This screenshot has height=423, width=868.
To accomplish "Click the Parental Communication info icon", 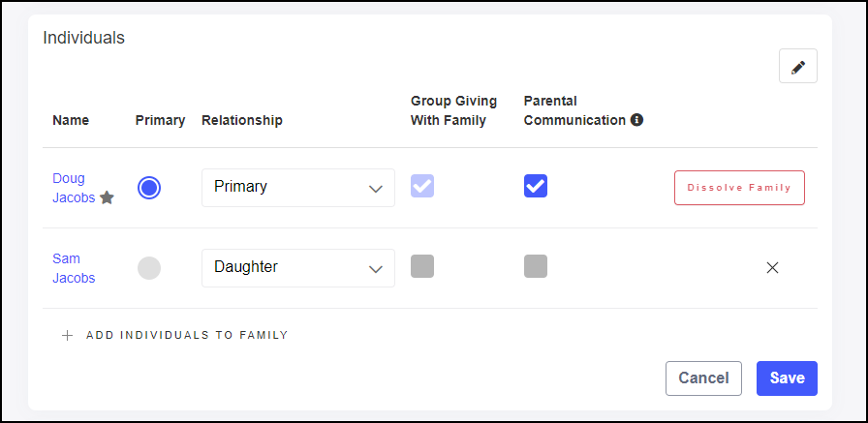I will (636, 121).
